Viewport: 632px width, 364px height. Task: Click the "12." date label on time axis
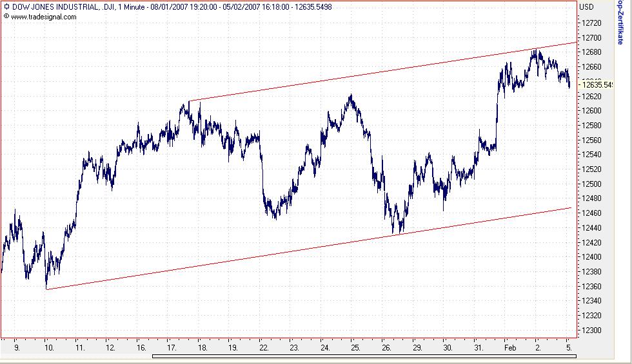[x=110, y=347]
